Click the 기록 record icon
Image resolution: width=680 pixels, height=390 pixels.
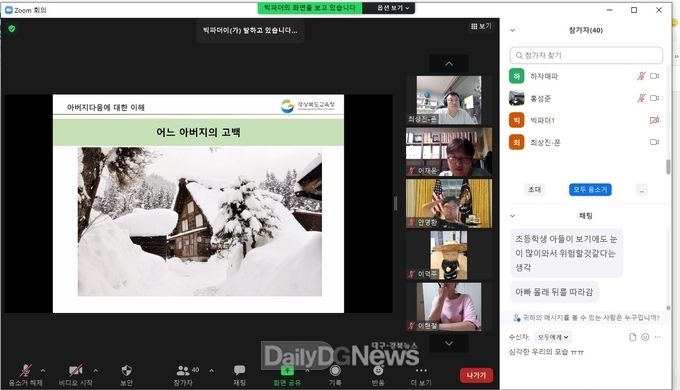[x=335, y=371]
